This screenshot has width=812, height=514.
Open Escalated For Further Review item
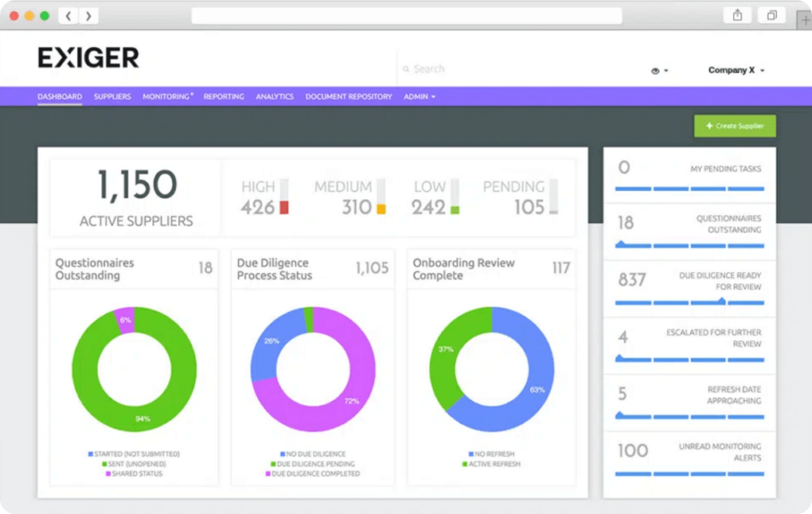click(689, 346)
